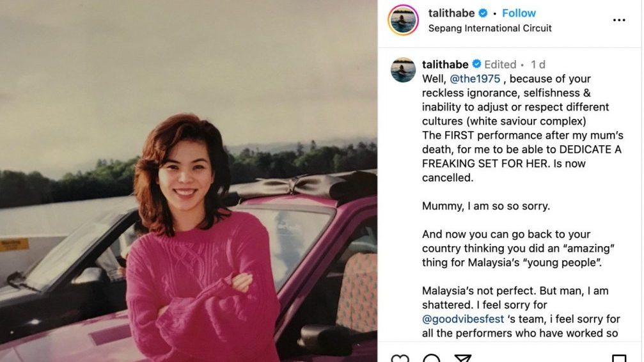Image resolution: width=644 pixels, height=362 pixels.
Task: Open Sepang International Circuit location
Action: (490, 28)
